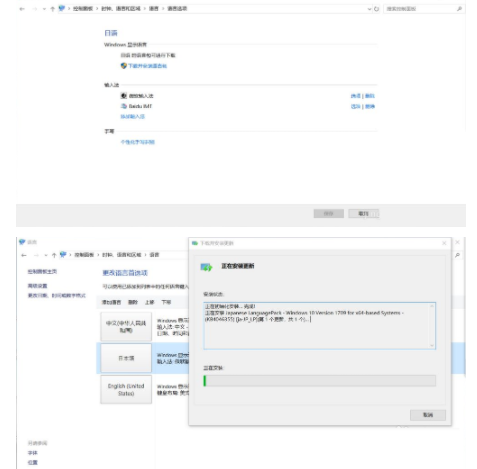Open 高级设置 (advanced settings) sidebar link
This screenshot has width=477, height=469.
[x=37, y=286]
